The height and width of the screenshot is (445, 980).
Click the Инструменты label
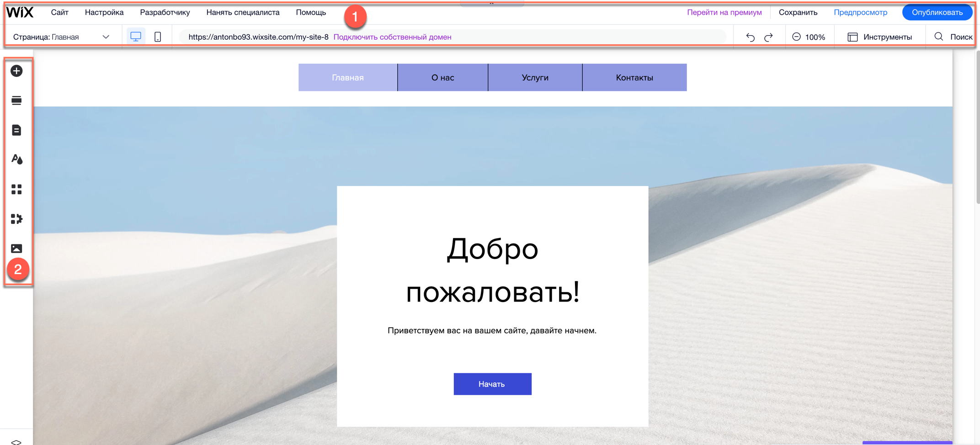point(888,37)
